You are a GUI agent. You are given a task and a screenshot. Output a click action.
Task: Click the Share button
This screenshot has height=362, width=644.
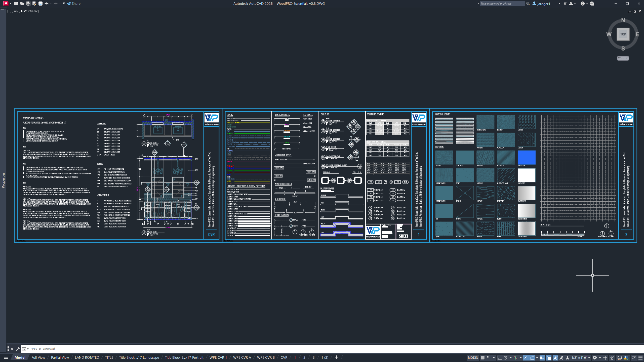tap(74, 4)
